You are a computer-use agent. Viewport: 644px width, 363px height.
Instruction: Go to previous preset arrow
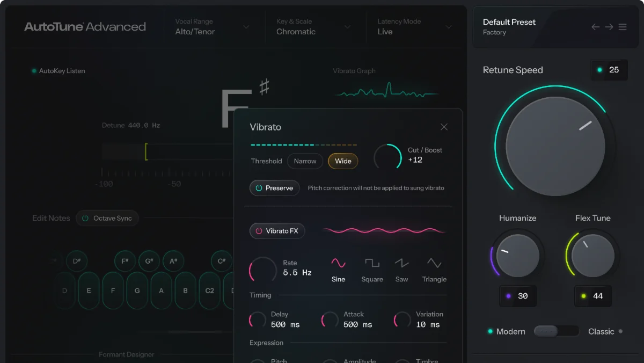pyautogui.click(x=595, y=27)
